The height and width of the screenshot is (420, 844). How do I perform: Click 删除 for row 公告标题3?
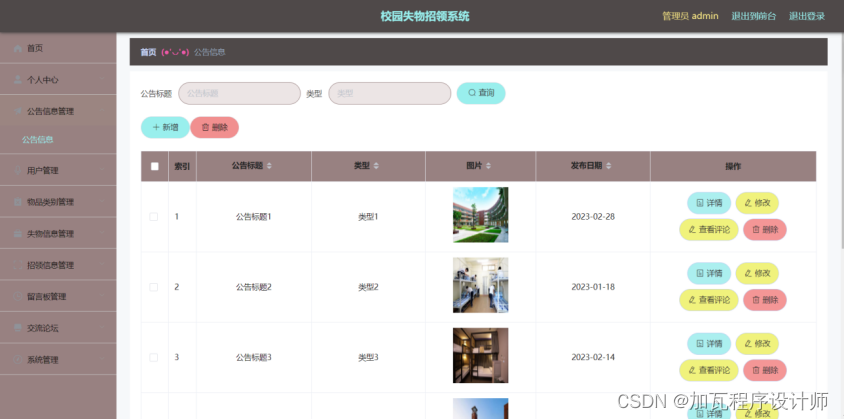(x=765, y=370)
